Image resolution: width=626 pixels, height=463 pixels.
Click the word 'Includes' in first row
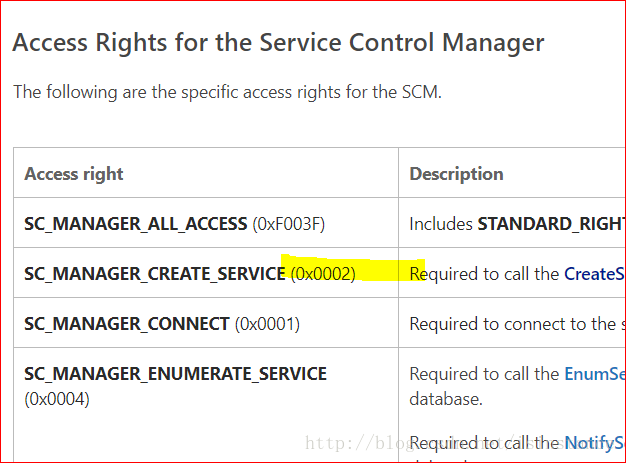441,224
